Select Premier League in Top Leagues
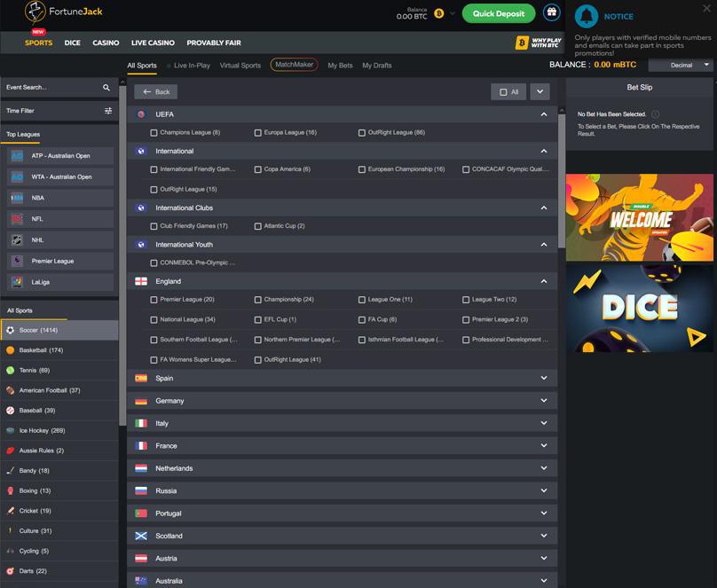 (x=60, y=261)
